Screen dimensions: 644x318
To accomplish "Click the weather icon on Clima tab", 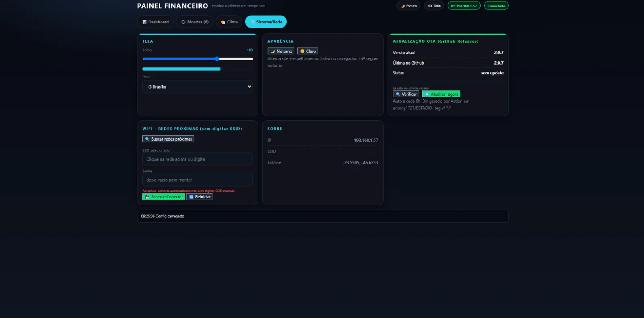I will pos(223,22).
